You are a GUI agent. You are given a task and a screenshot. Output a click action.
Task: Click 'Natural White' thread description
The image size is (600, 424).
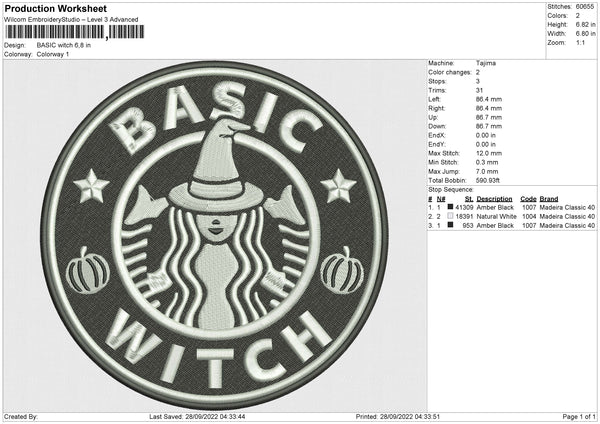[497, 217]
